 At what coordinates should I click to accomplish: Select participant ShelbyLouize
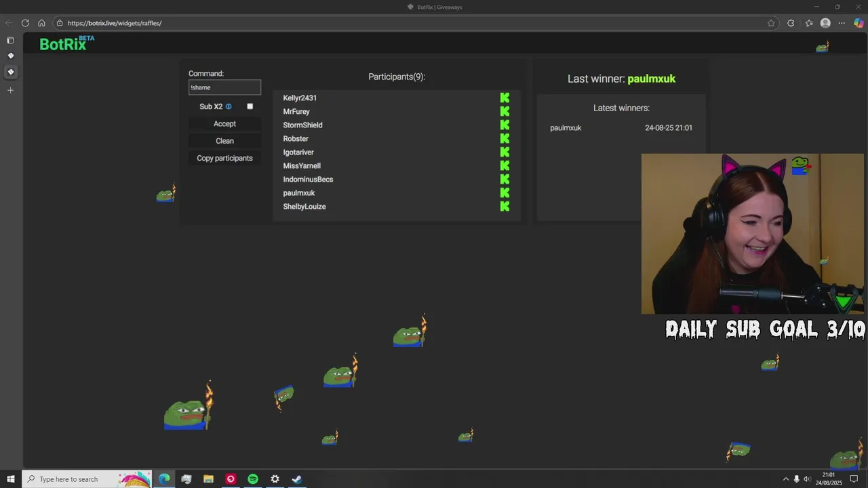click(304, 206)
